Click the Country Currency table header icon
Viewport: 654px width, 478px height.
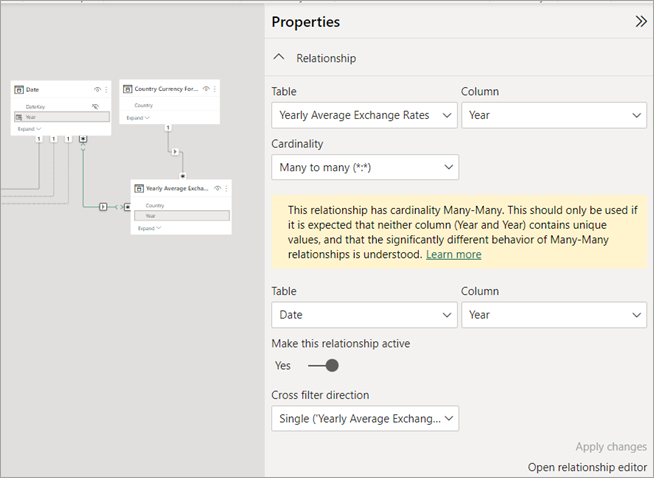[x=128, y=89]
